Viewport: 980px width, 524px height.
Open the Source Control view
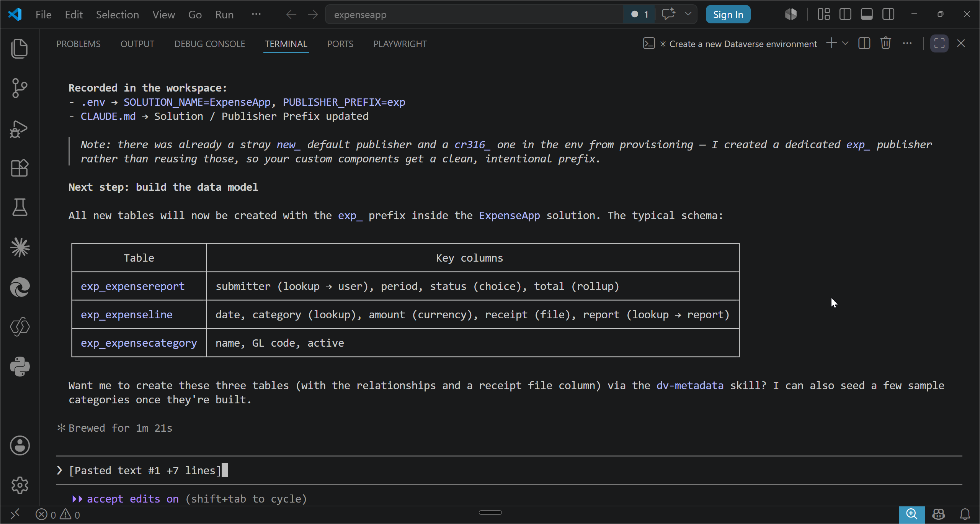tap(20, 88)
